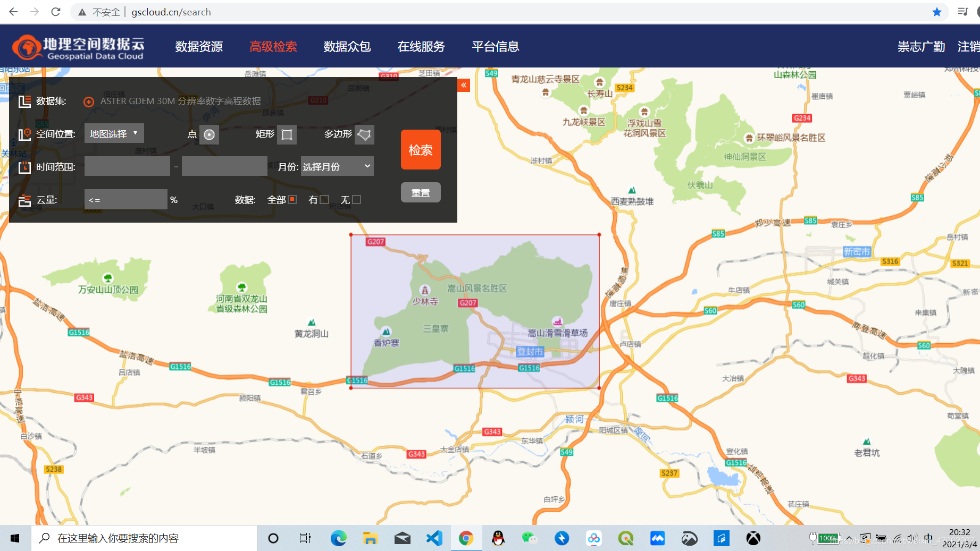Open the Mail app from the taskbar
This screenshot has height=551, width=980.
pos(402,538)
